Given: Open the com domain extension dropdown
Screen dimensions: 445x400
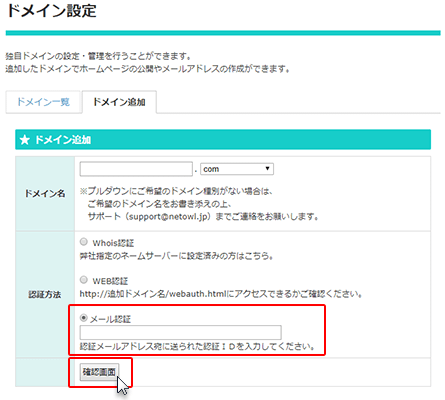Looking at the screenshot, I should coord(237,169).
